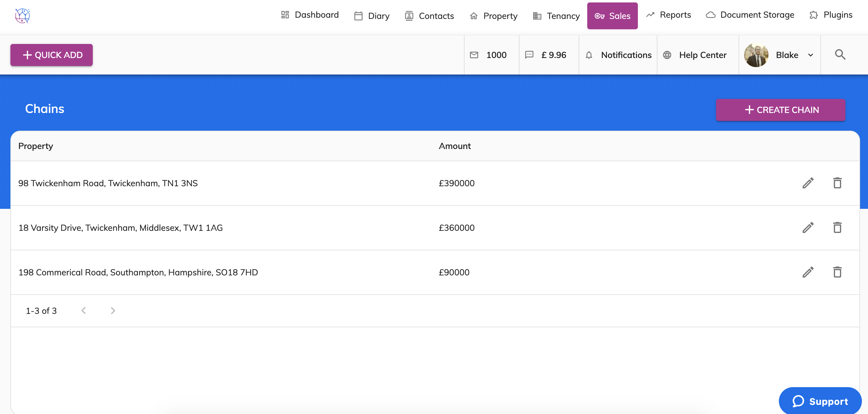
Task: Go to previous page of chains
Action: [x=84, y=310]
